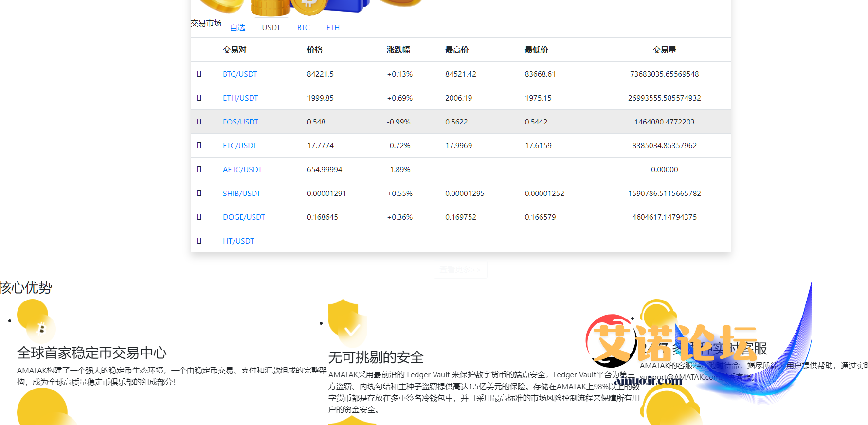This screenshot has height=425, width=868.
Task: Click the favorite square icon in EOS/USDT row
Action: tap(199, 122)
